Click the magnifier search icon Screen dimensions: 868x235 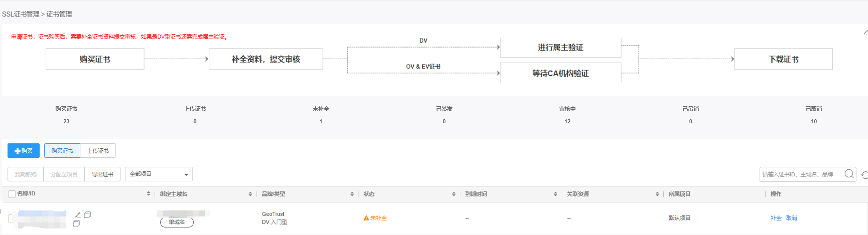[x=849, y=174]
